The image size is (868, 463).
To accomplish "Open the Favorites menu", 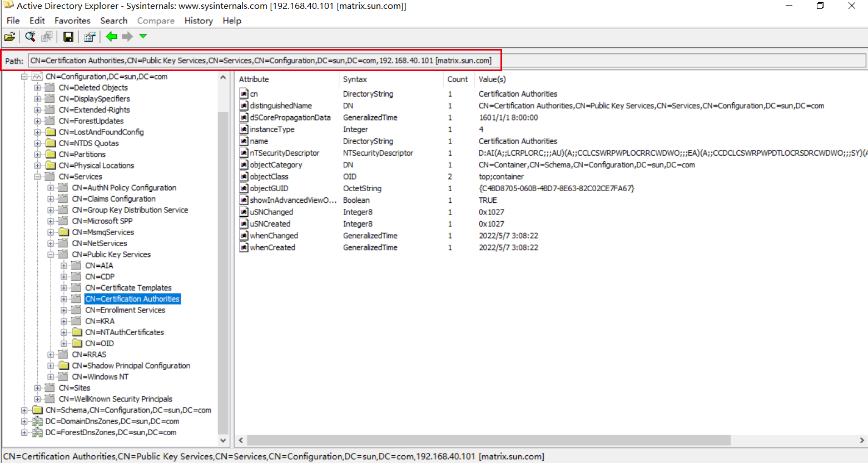I will pos(72,21).
